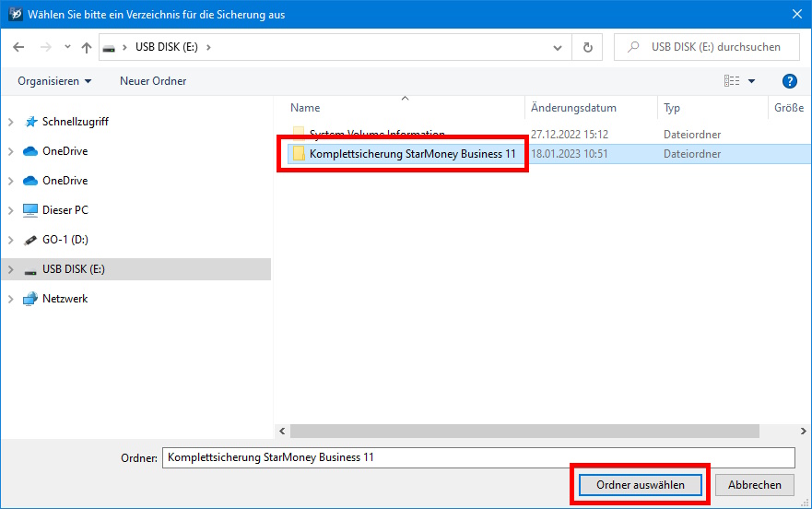Close the directory selection dialog

point(797,15)
